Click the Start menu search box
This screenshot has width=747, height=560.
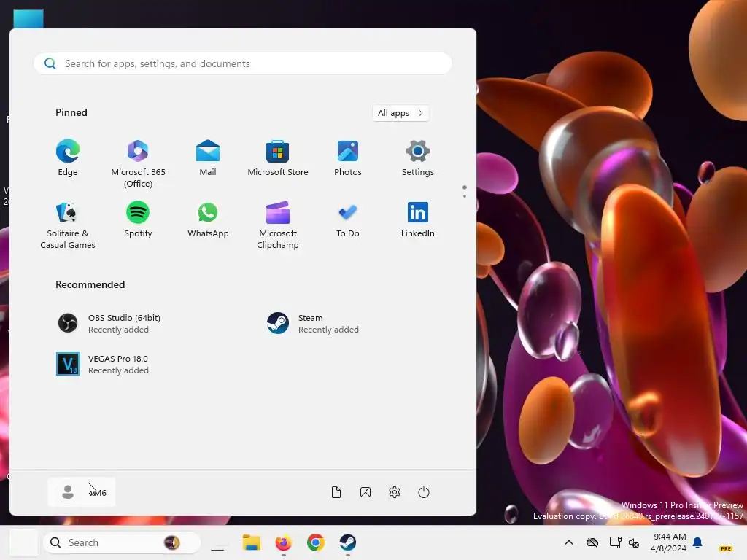click(x=242, y=63)
